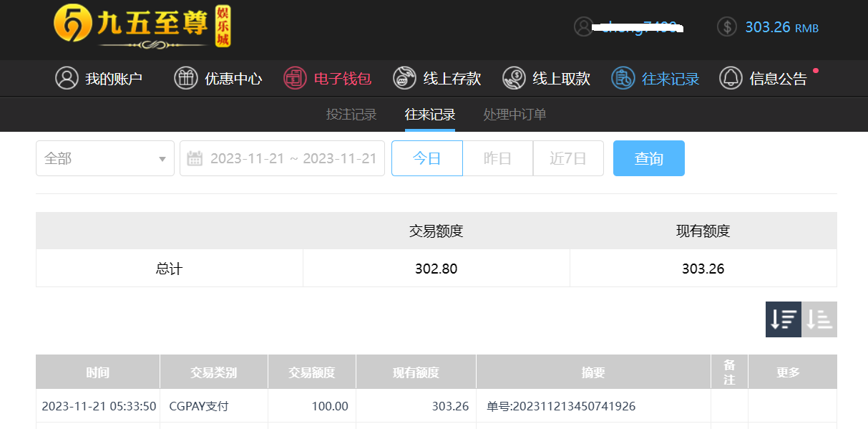The image size is (868, 429).
Task: Click the 303.26 RMB balance in header
Action: pos(781,27)
